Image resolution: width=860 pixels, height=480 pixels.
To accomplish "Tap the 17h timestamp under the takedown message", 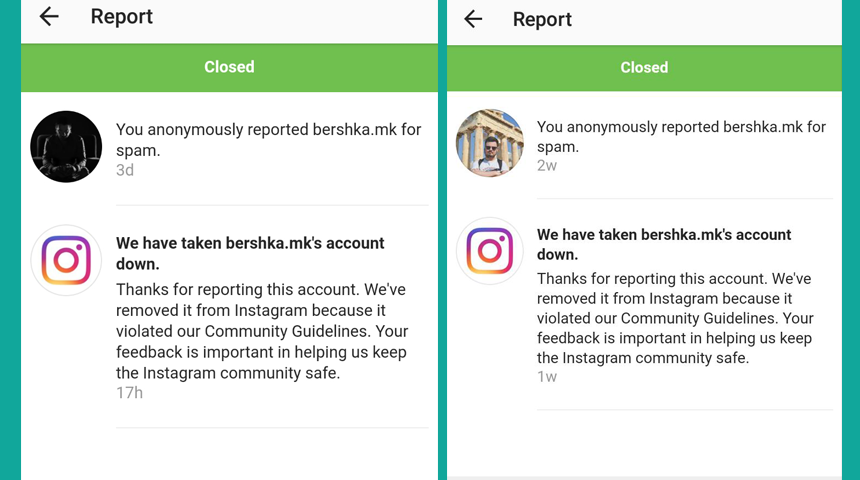I will tap(129, 393).
